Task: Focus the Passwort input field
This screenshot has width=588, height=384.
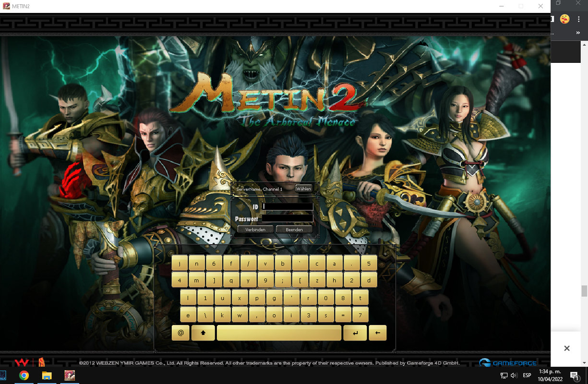Action: 288,218
